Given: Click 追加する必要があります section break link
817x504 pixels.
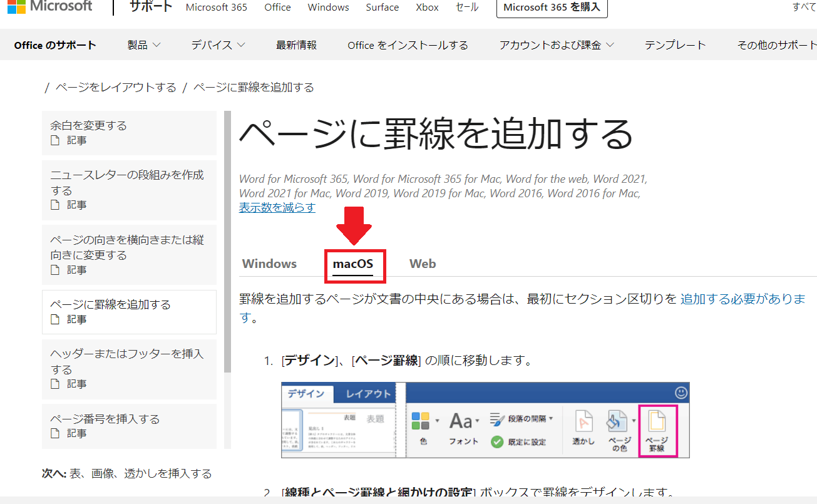Looking at the screenshot, I should click(x=742, y=299).
